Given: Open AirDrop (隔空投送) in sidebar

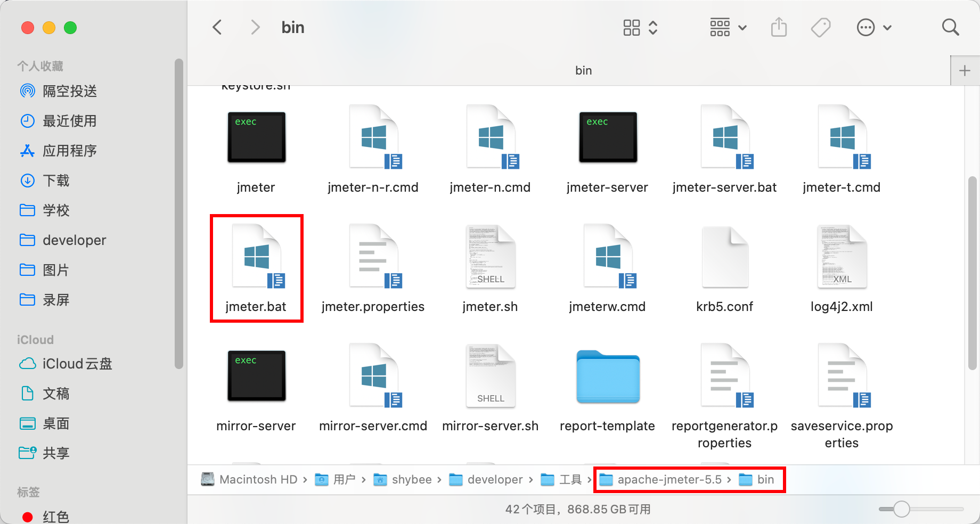Looking at the screenshot, I should point(59,91).
